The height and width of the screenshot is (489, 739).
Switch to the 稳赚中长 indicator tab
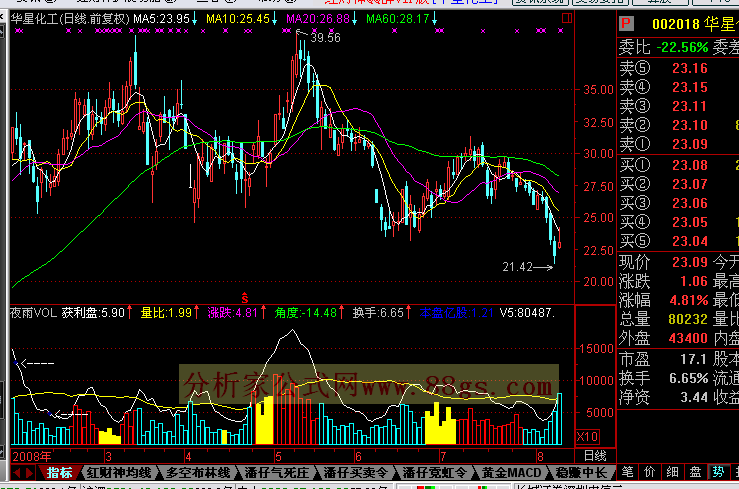point(581,473)
